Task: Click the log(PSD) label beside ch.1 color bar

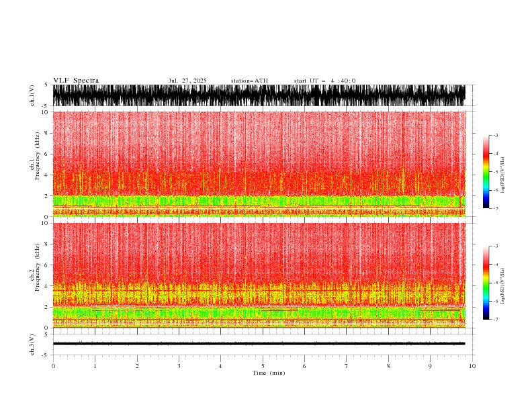Action: point(503,175)
